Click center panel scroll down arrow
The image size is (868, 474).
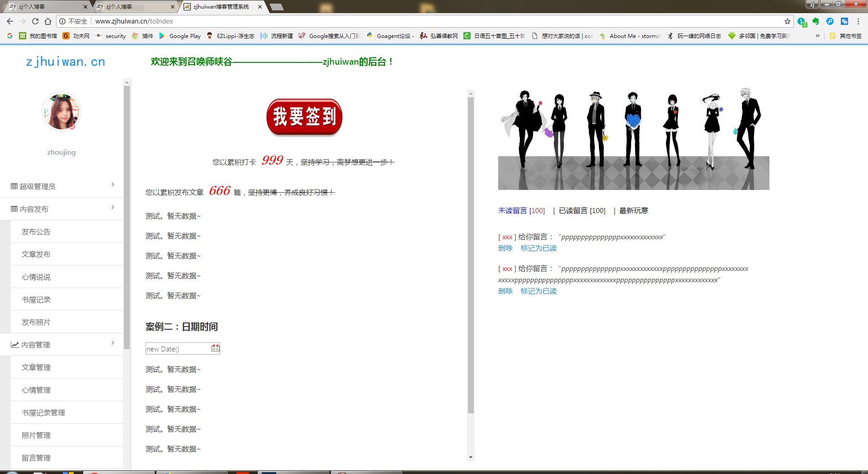tap(471, 457)
